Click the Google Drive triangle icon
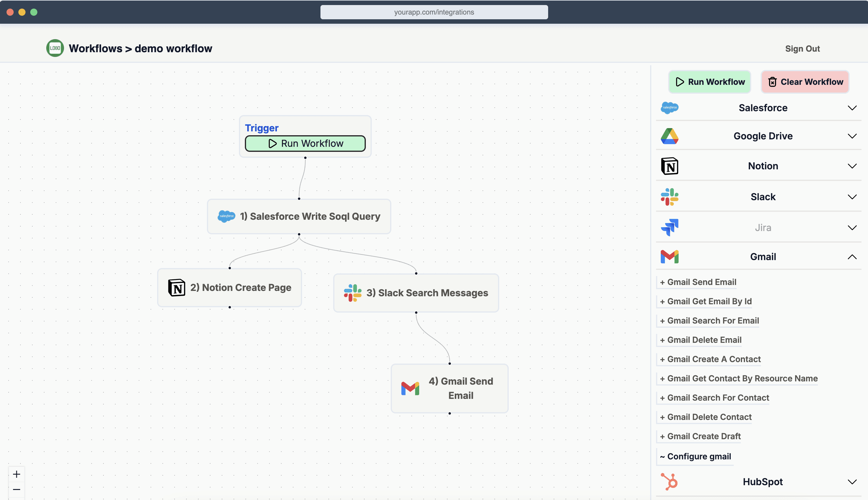This screenshot has height=500, width=868. [x=669, y=136]
